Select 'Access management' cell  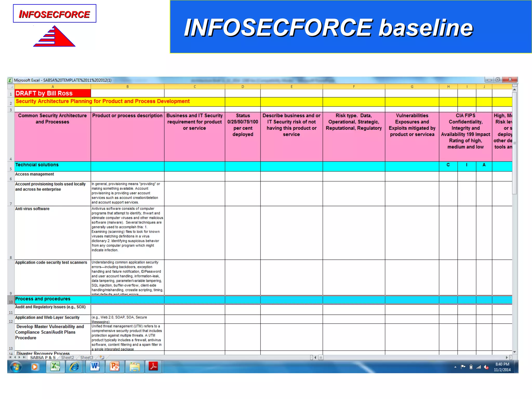click(x=53, y=176)
